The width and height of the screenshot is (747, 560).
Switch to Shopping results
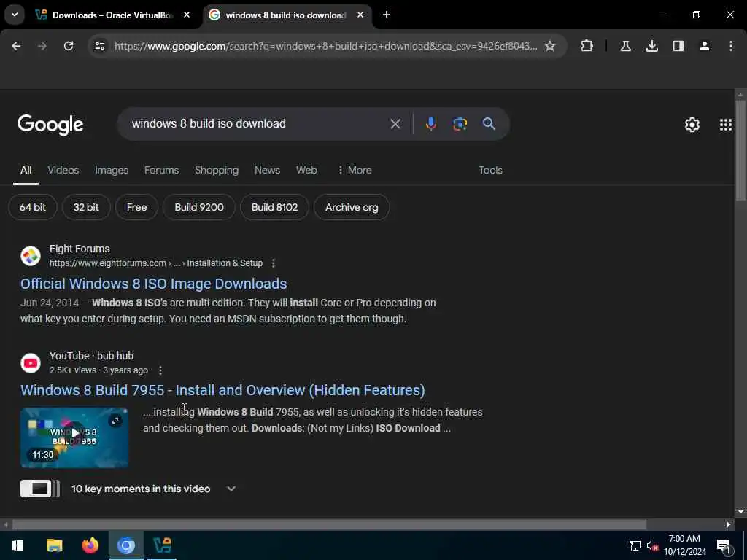[216, 171]
